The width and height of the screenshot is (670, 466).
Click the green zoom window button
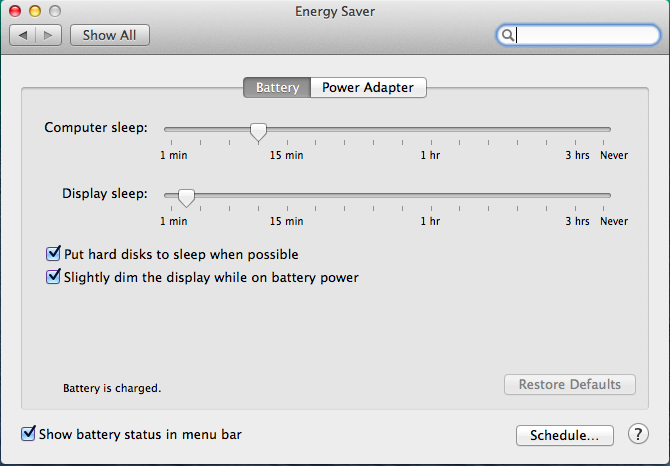(x=53, y=10)
